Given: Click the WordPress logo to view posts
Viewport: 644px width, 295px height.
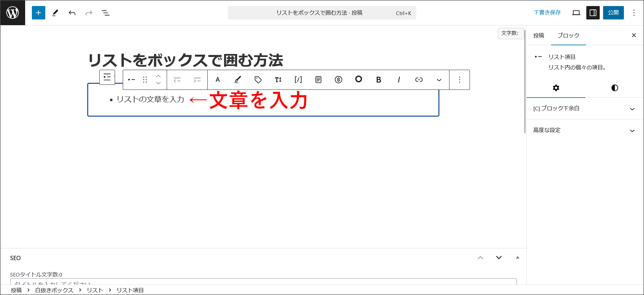Looking at the screenshot, I should 13,13.
